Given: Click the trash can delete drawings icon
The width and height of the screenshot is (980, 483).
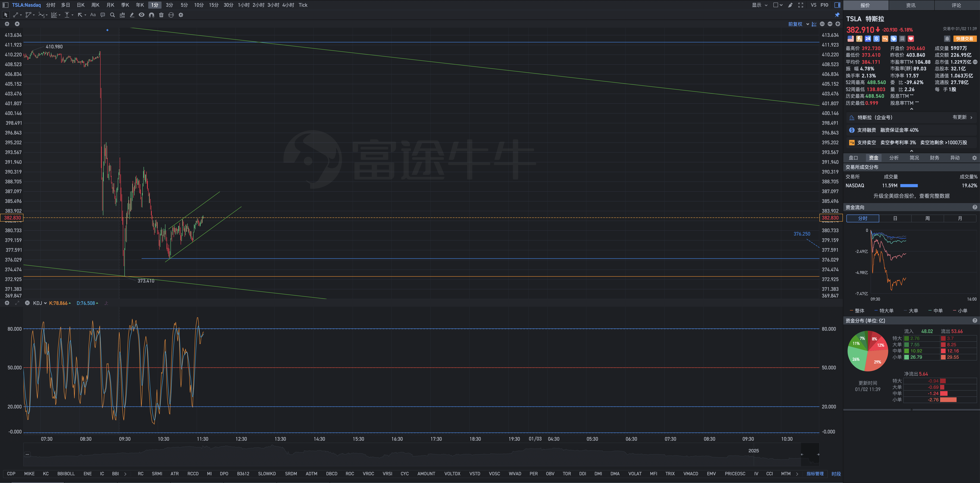Looking at the screenshot, I should [161, 15].
